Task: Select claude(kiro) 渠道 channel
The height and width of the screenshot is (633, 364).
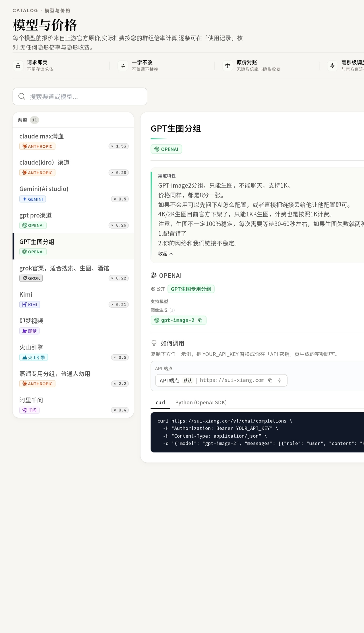Action: pos(73,167)
